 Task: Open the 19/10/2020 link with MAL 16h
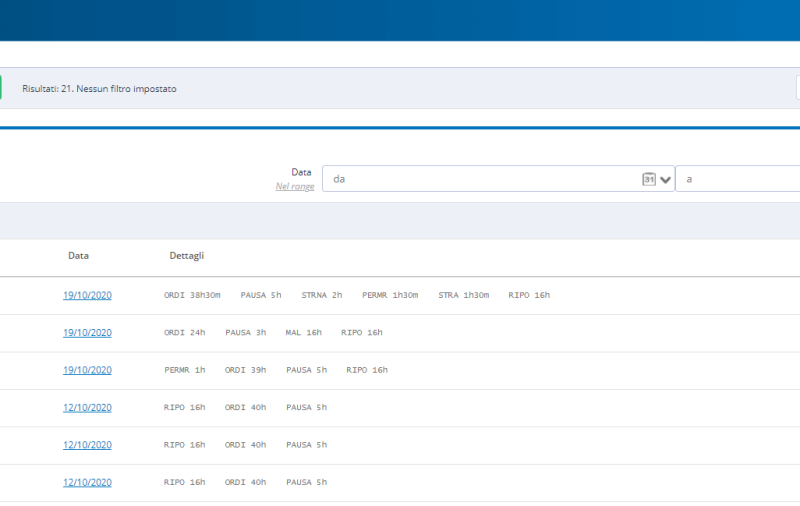[87, 333]
